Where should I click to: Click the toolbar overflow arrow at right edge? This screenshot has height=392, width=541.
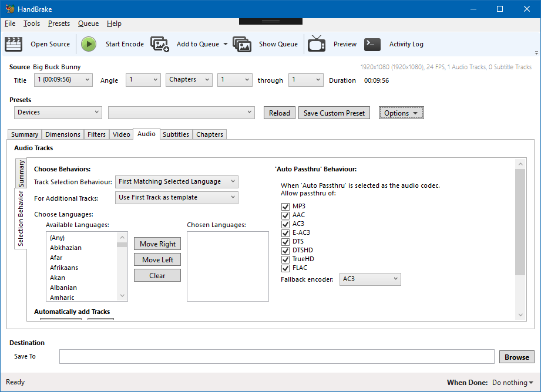coord(536,53)
